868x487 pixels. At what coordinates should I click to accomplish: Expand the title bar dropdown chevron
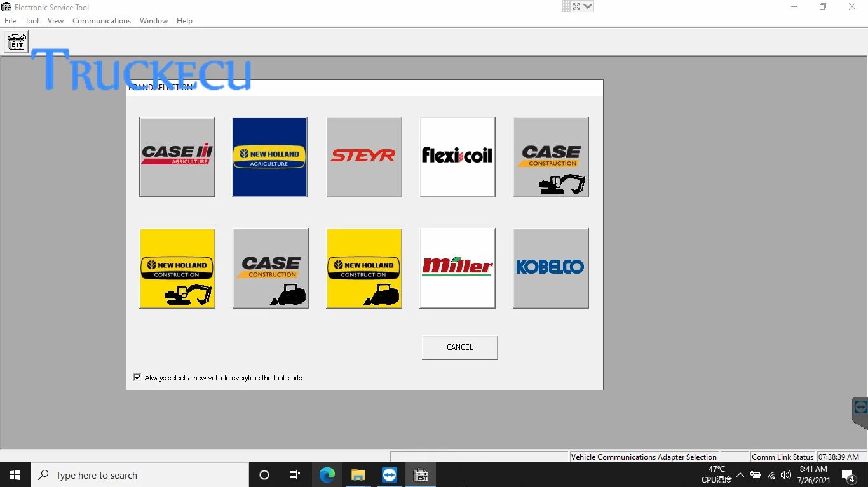pyautogui.click(x=588, y=6)
